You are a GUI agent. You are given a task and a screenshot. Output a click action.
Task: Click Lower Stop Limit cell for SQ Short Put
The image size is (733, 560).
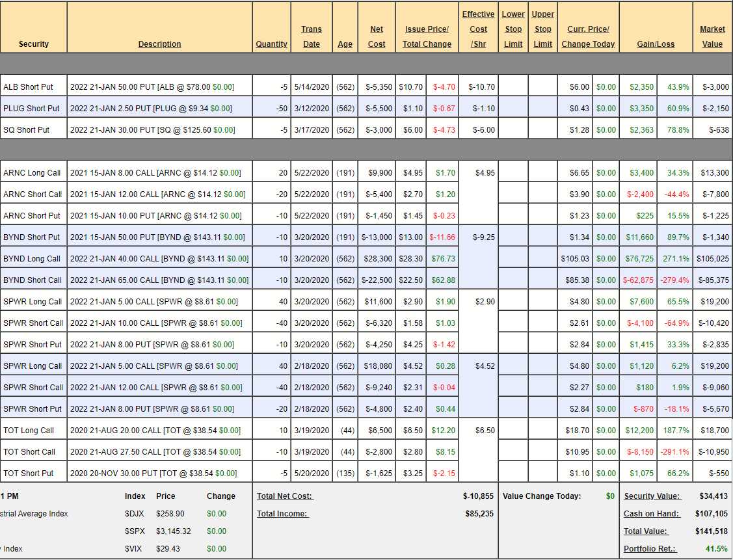click(x=513, y=129)
